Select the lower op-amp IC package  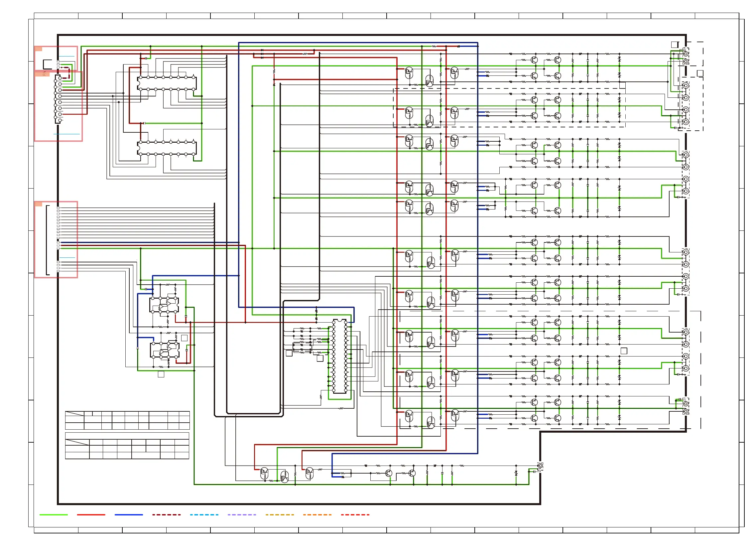165,350
